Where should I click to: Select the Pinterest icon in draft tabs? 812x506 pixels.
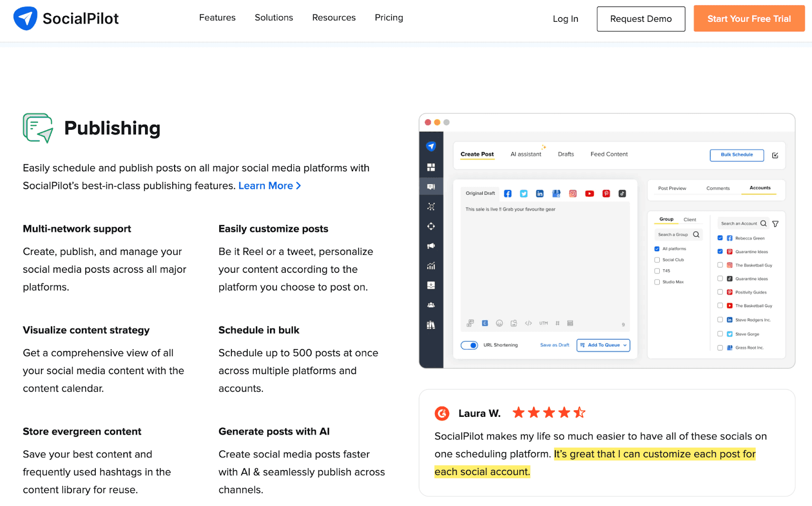[606, 194]
